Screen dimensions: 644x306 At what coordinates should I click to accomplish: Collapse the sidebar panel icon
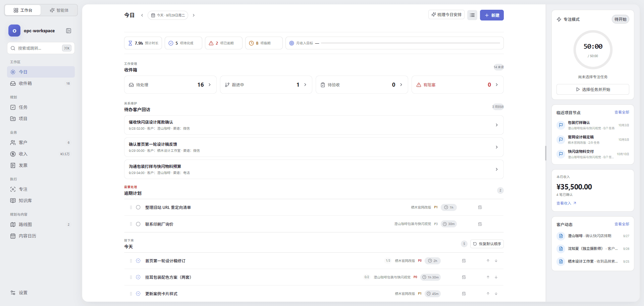click(x=68, y=31)
